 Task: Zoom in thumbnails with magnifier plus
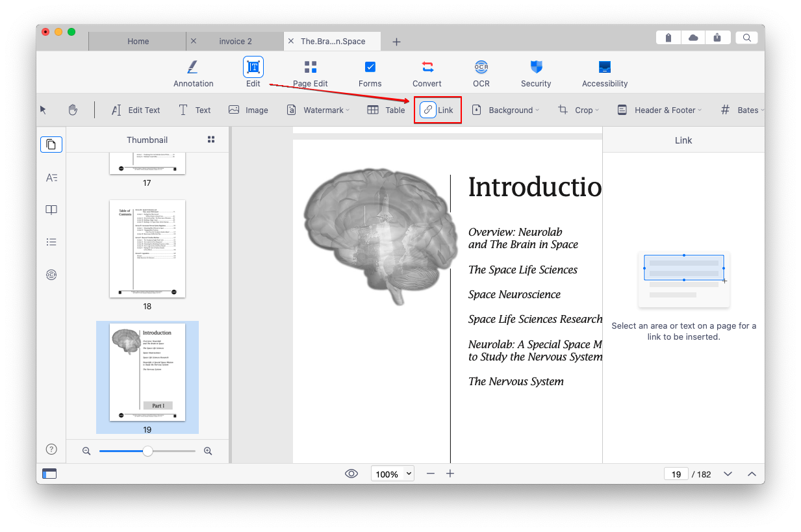pyautogui.click(x=208, y=451)
